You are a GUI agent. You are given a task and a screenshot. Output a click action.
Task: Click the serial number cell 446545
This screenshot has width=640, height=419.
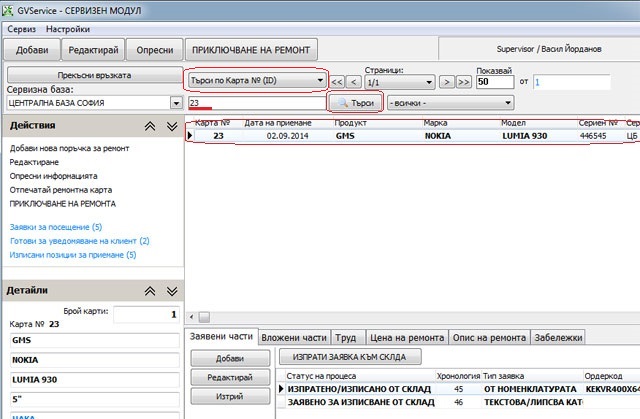point(593,136)
